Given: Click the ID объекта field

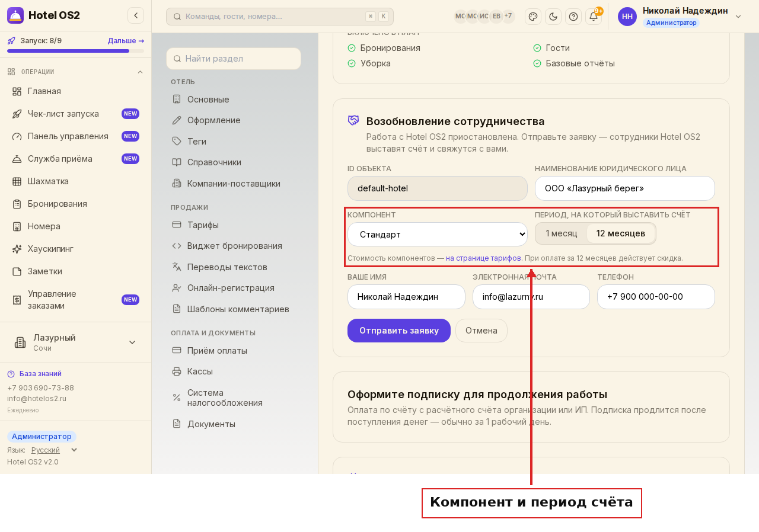Looking at the screenshot, I should click(x=438, y=188).
